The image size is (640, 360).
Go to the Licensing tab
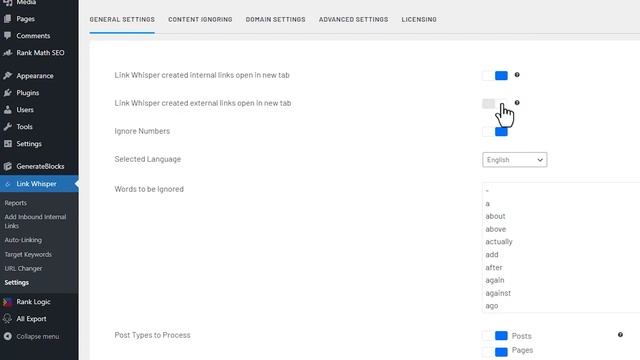pos(419,20)
